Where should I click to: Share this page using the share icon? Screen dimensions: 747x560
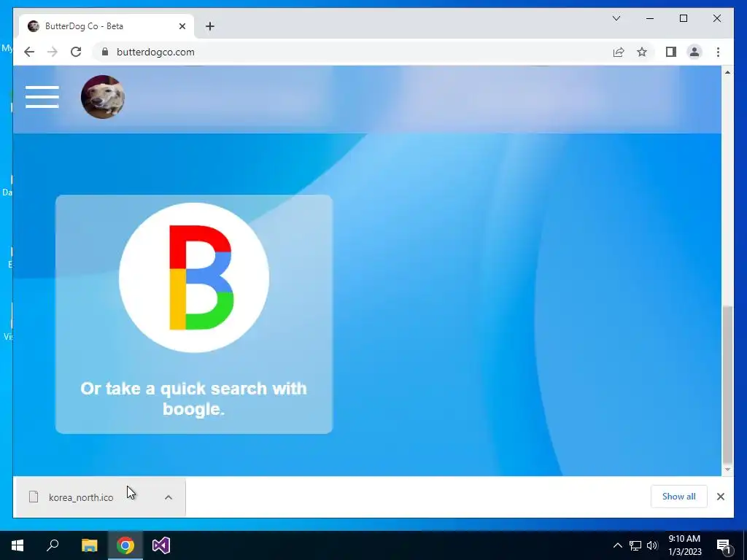click(x=619, y=52)
